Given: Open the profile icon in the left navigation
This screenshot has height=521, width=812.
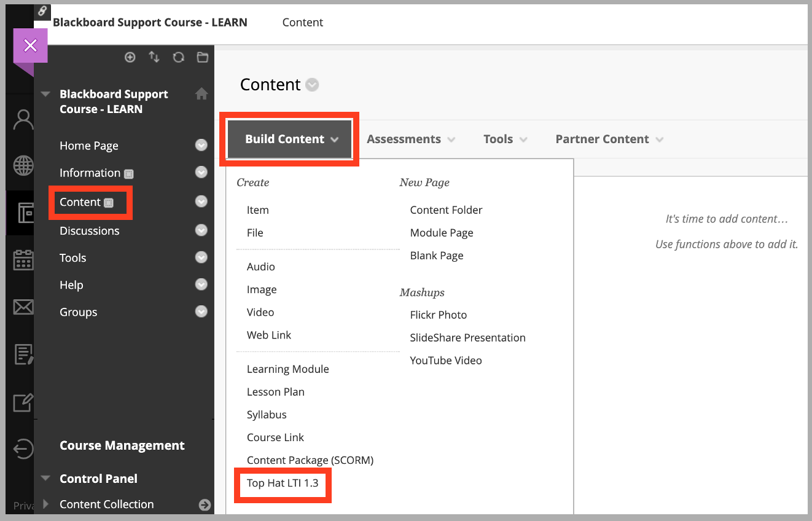Looking at the screenshot, I should pyautogui.click(x=23, y=119).
